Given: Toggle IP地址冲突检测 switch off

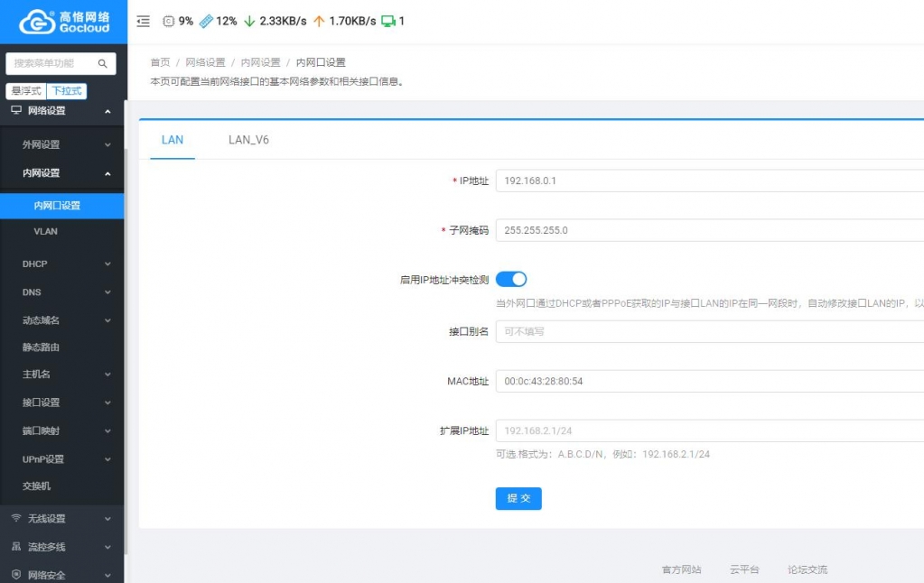Looking at the screenshot, I should tap(511, 280).
